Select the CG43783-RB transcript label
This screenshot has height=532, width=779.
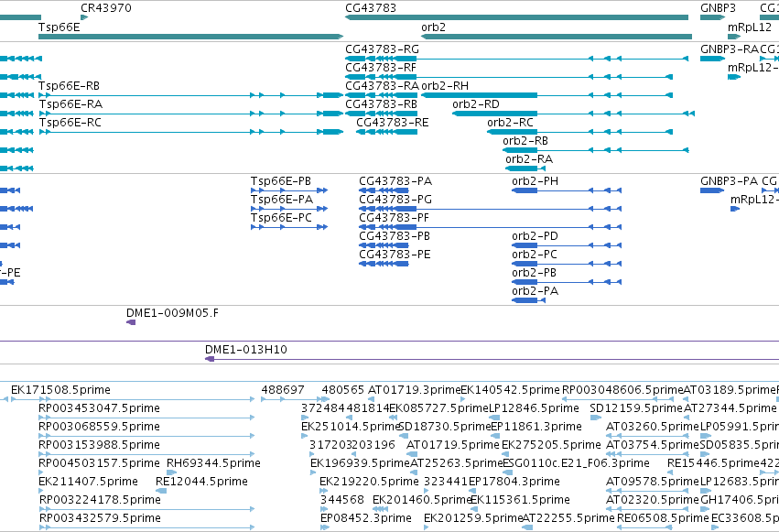click(x=381, y=104)
